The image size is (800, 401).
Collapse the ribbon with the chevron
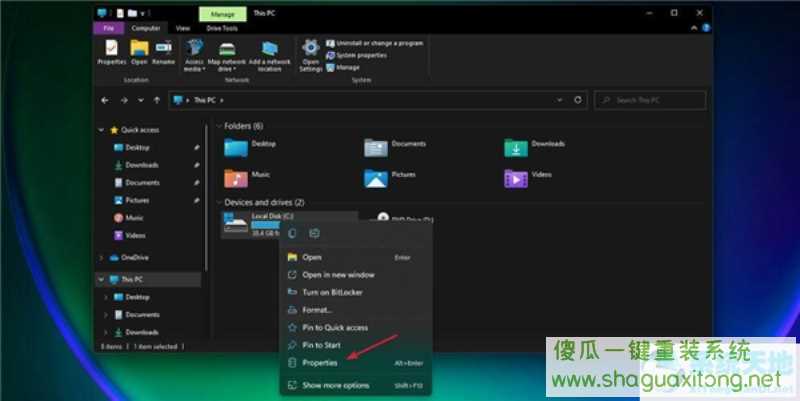click(x=694, y=28)
